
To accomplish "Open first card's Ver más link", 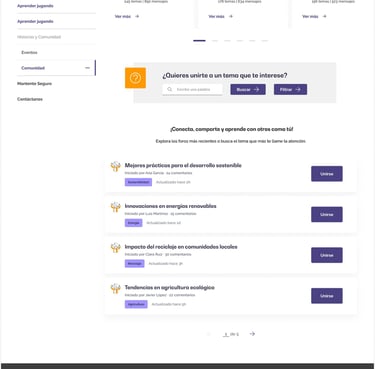I will 127,16.
